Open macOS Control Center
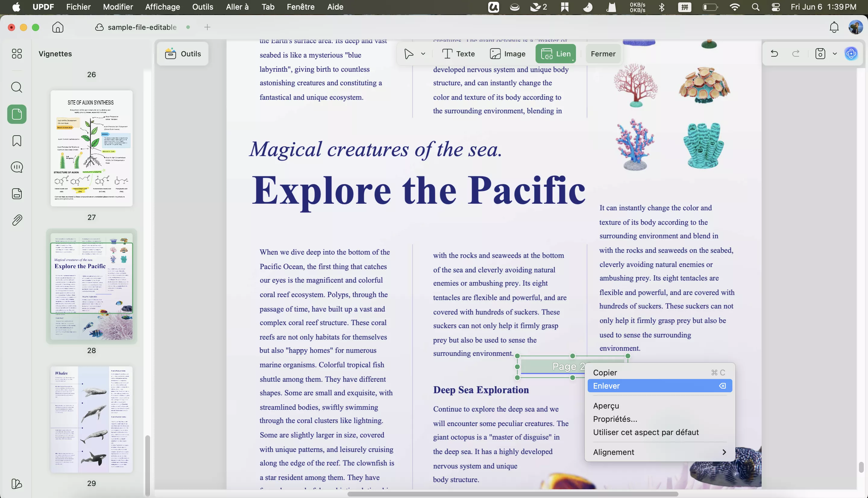The height and width of the screenshot is (498, 868). tap(775, 7)
